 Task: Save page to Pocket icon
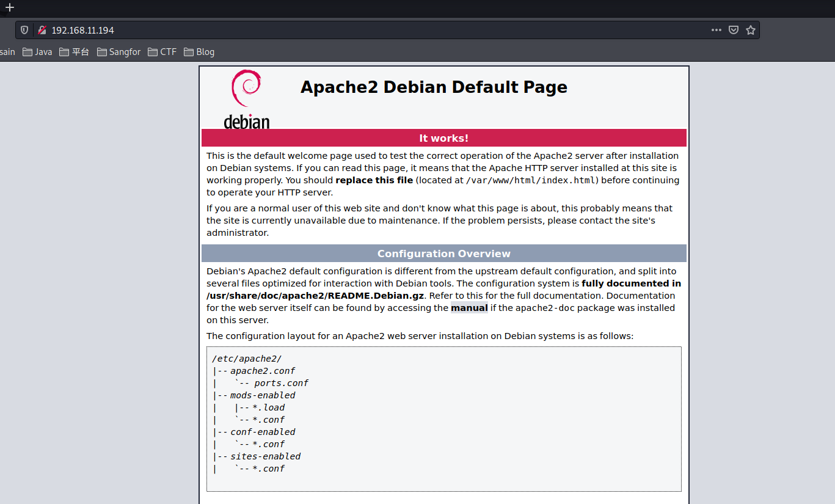click(x=734, y=30)
